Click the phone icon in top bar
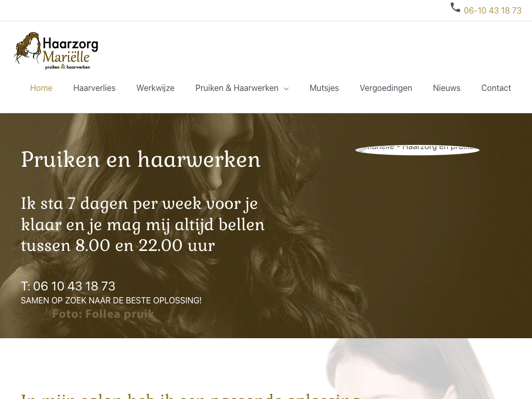The image size is (532, 399). click(455, 7)
